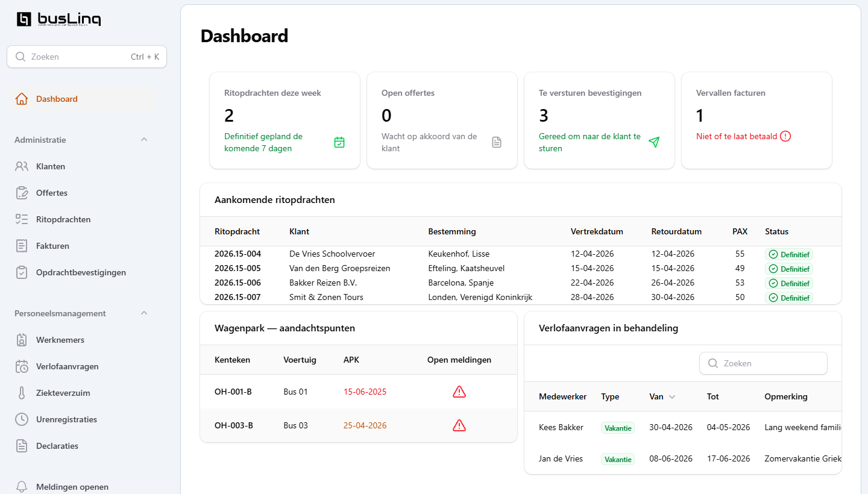Open the sort dropdown on the Van column
Image resolution: width=868 pixels, height=494 pixels.
click(x=671, y=396)
